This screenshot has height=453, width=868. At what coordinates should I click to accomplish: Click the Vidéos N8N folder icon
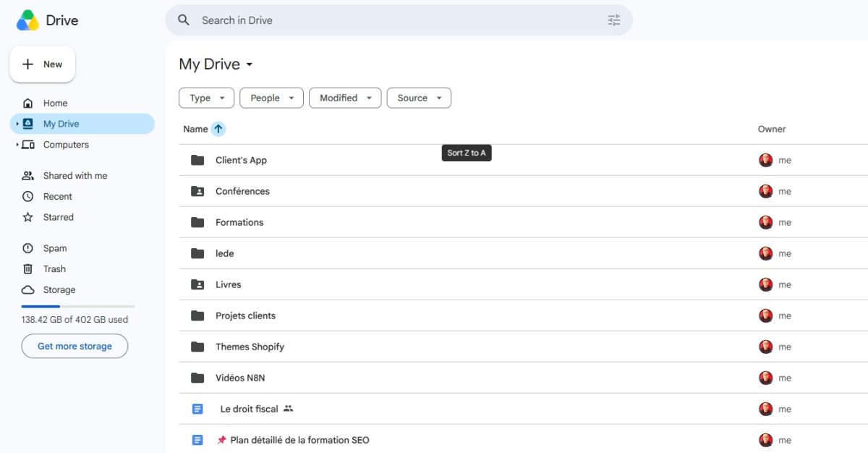coord(197,378)
